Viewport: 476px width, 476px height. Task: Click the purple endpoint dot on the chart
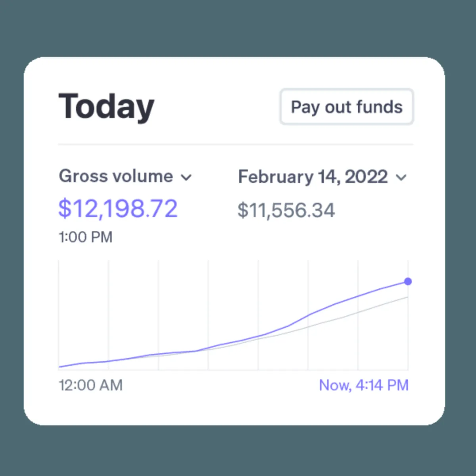coord(408,282)
